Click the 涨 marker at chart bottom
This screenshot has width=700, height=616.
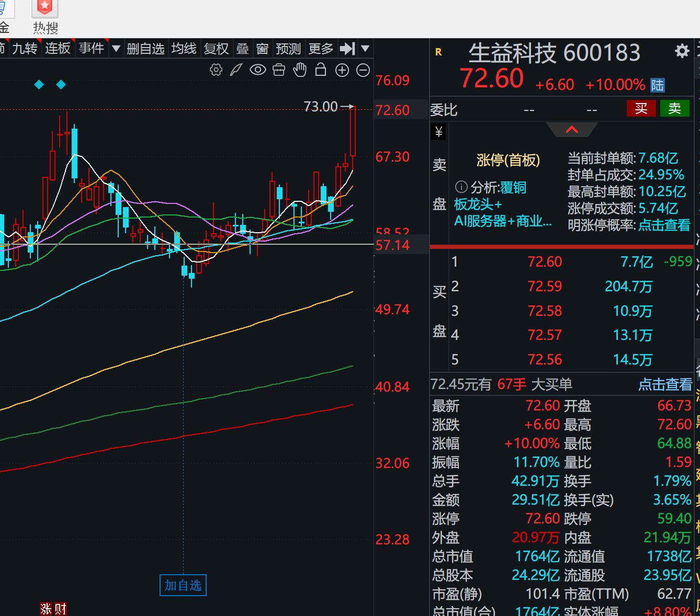tap(46, 609)
